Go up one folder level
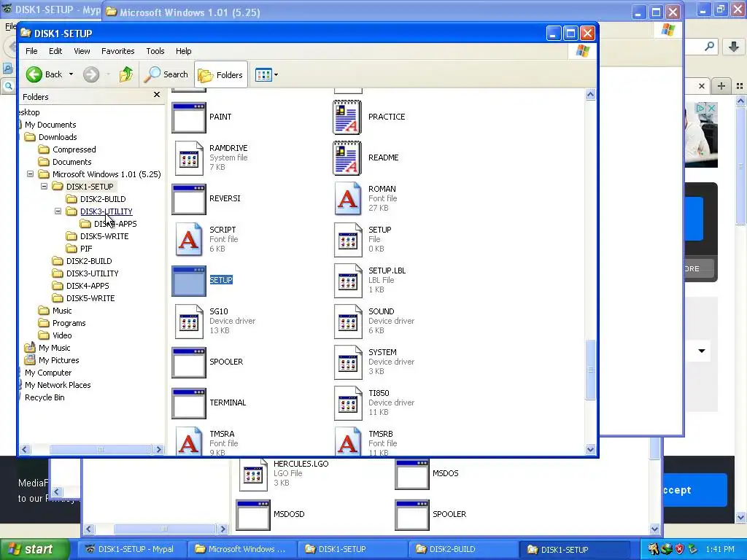The height and width of the screenshot is (560, 747). tap(126, 74)
